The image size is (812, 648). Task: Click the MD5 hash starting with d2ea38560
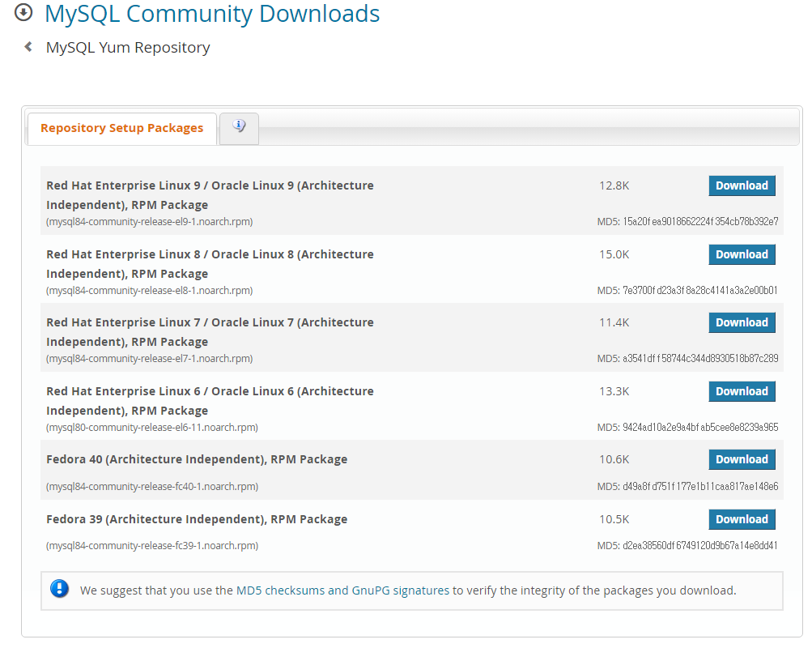click(x=700, y=545)
